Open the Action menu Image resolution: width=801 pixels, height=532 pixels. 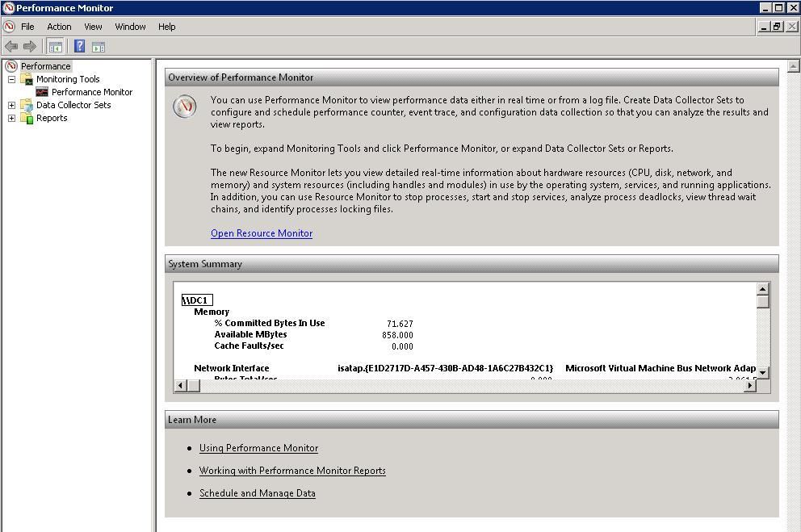pos(59,27)
